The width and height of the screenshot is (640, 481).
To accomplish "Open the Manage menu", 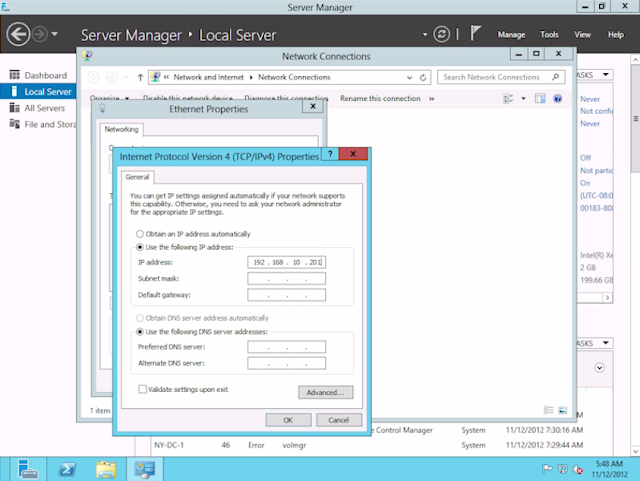I will pyautogui.click(x=511, y=35).
